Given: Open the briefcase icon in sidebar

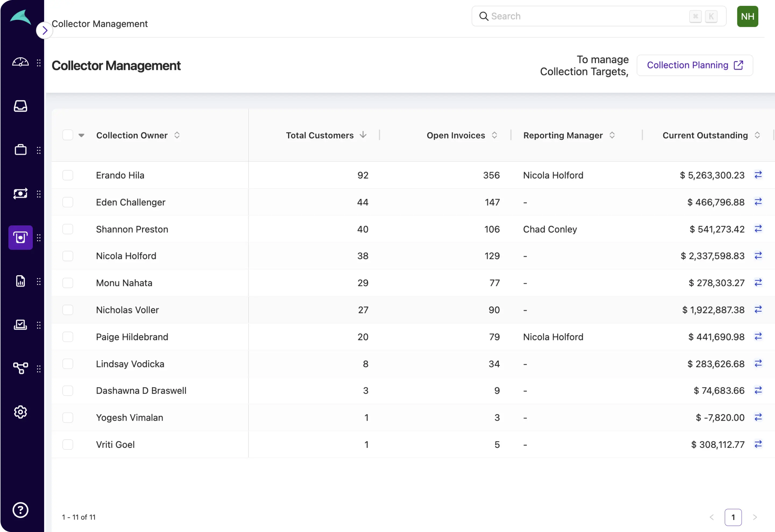Looking at the screenshot, I should coord(20,150).
